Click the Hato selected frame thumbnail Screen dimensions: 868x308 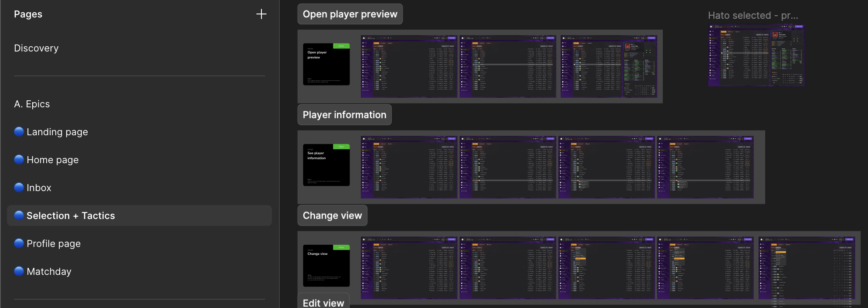[x=756, y=55]
